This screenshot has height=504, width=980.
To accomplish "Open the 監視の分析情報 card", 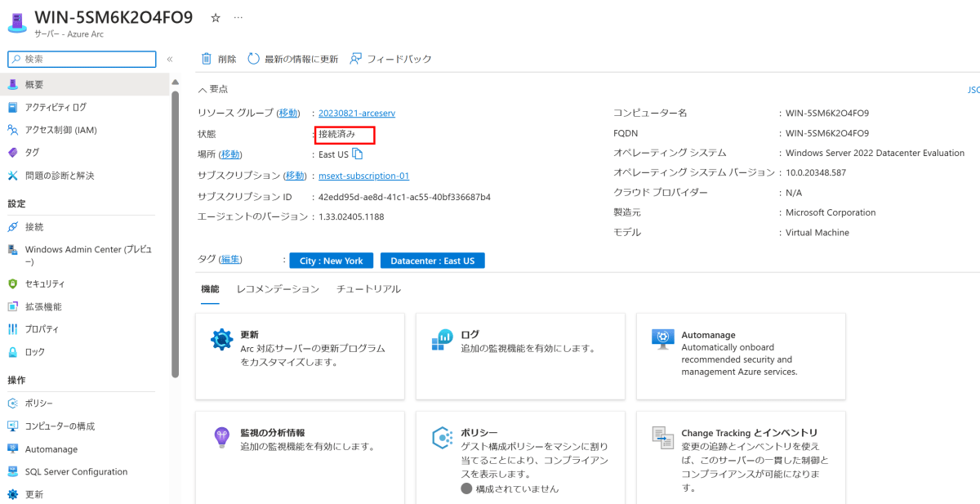I will click(300, 457).
